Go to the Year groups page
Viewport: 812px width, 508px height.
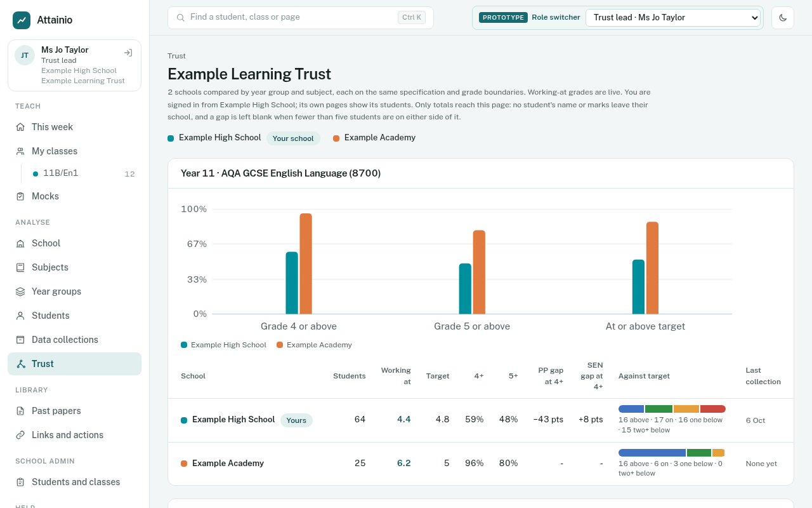click(x=74, y=291)
